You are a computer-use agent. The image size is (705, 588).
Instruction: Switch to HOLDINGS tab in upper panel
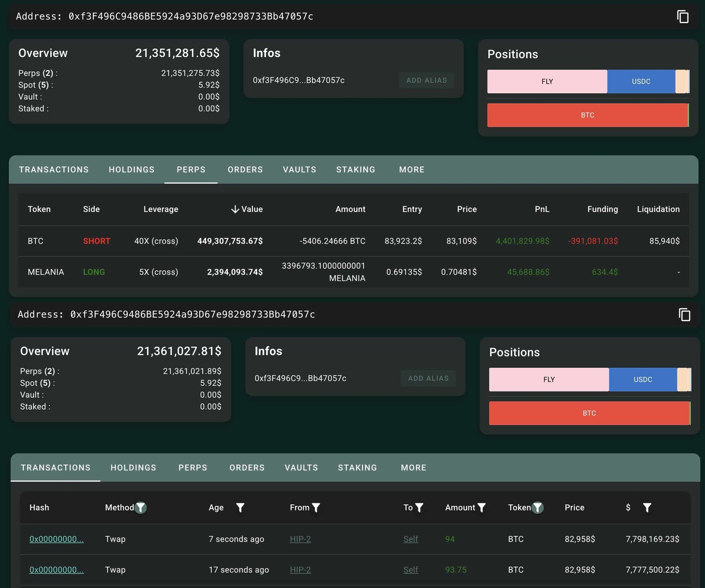131,170
